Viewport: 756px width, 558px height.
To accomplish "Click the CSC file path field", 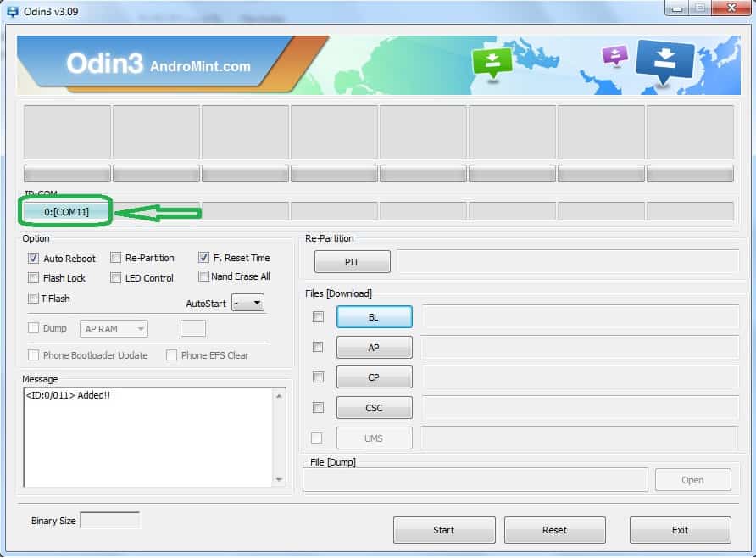I will click(581, 408).
